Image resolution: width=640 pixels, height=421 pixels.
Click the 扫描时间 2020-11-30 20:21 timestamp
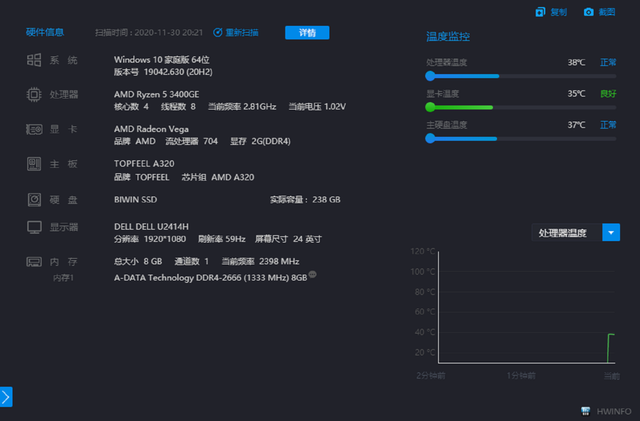click(149, 33)
